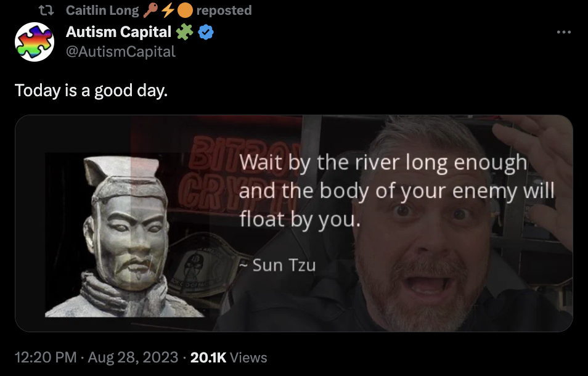Viewport: 588px width, 376px height.
Task: Open the rainbow puzzle piece avatar
Action: tap(35, 42)
